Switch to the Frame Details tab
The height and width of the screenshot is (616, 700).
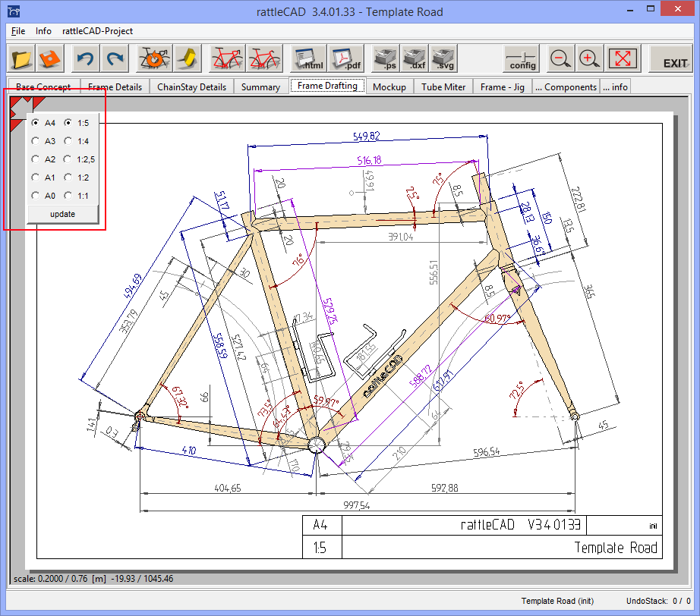tap(115, 87)
